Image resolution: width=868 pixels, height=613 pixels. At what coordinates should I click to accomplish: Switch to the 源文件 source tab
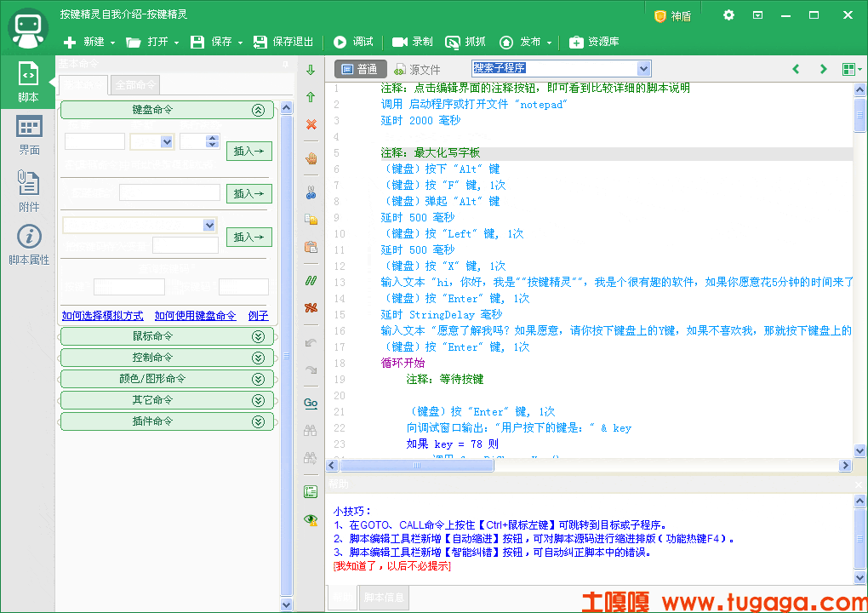tap(417, 69)
